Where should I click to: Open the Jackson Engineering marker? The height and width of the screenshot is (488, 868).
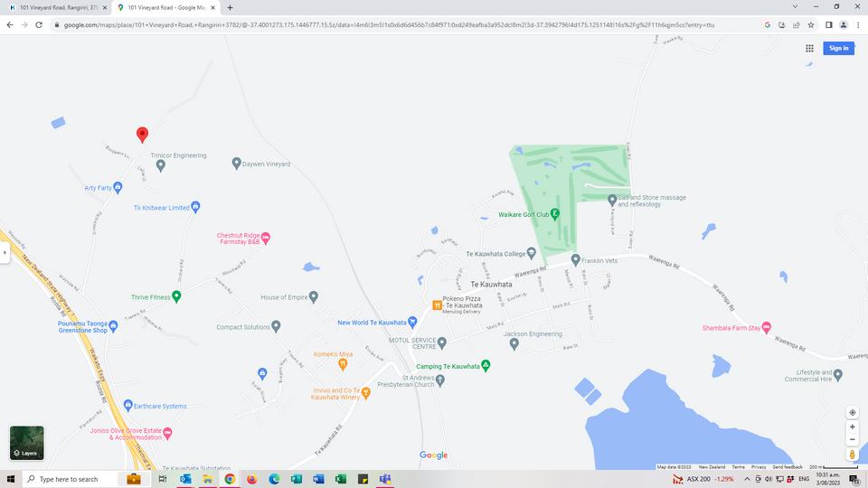(514, 344)
